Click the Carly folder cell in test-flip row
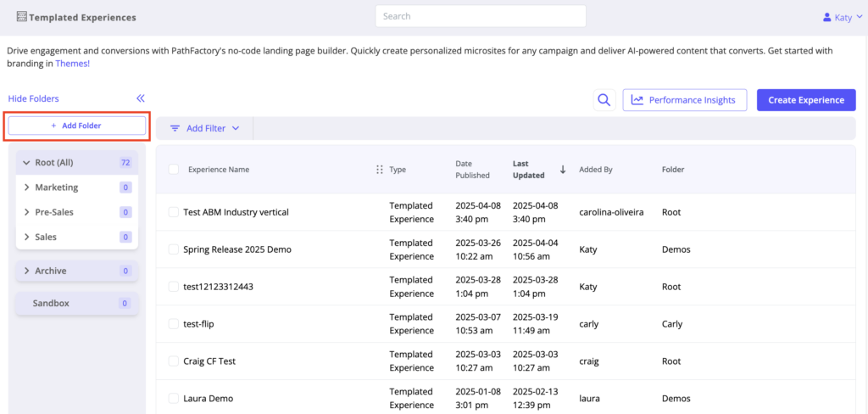Screen dimensions: 868x414 672,324
